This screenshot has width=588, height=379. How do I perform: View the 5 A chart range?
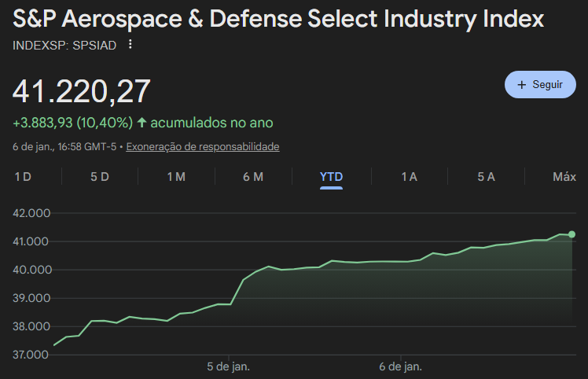(486, 177)
